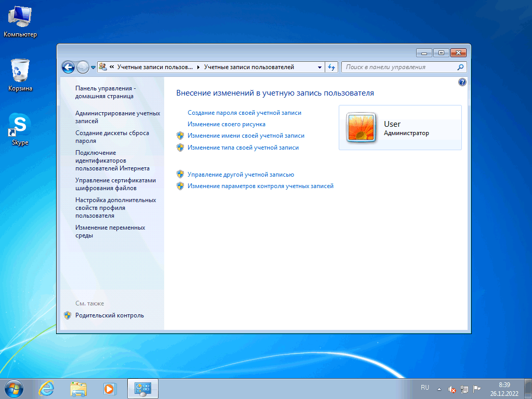532x399 pixels.
Task: Expand the double-chevron breadcrumb overflow
Action: [x=112, y=67]
